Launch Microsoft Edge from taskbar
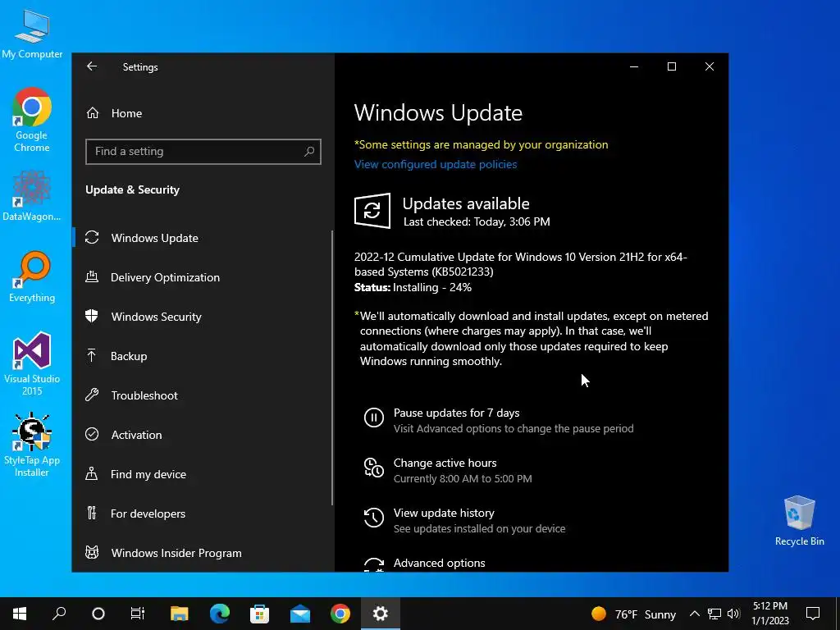 click(x=220, y=614)
